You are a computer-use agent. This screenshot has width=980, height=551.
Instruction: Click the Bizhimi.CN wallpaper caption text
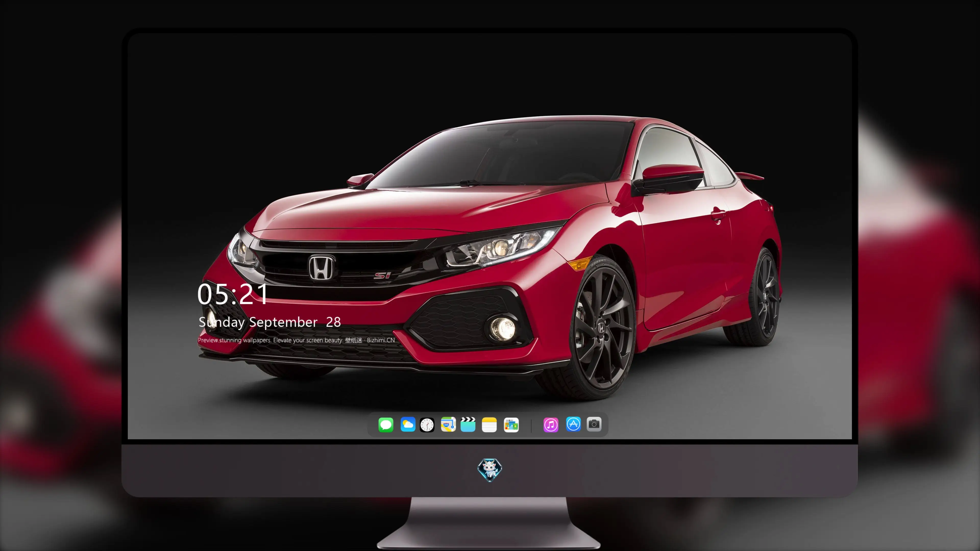296,340
